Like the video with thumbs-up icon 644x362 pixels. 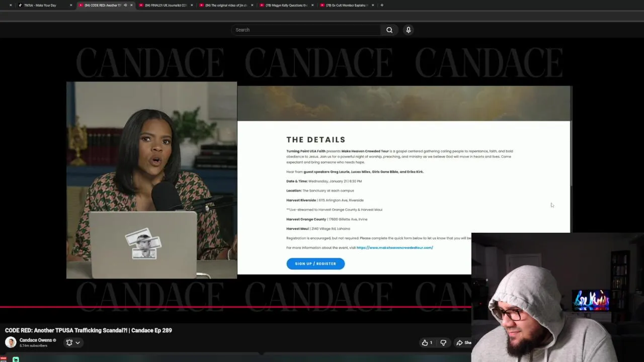(425, 342)
